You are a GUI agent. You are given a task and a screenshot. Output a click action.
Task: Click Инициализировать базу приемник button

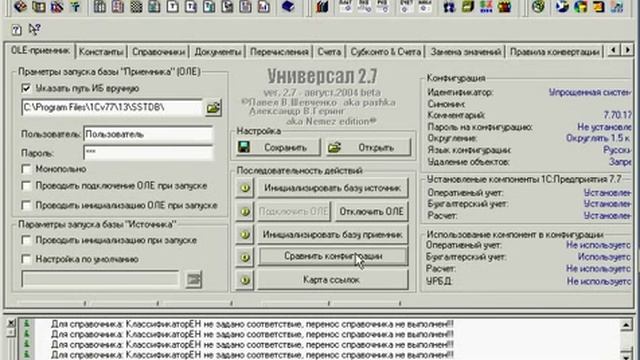(333, 234)
